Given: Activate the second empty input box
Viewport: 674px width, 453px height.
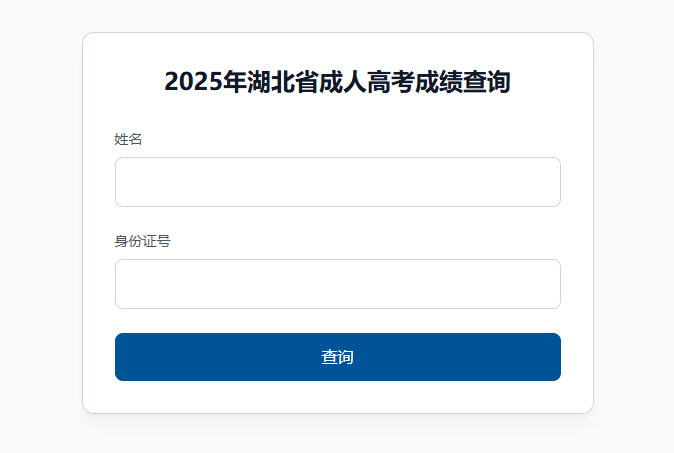Looking at the screenshot, I should click(337, 284).
